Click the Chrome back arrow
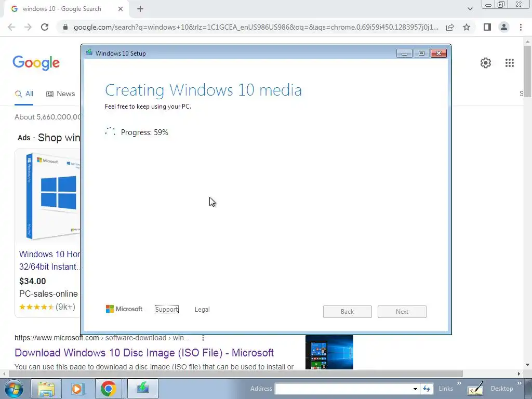 11,27
